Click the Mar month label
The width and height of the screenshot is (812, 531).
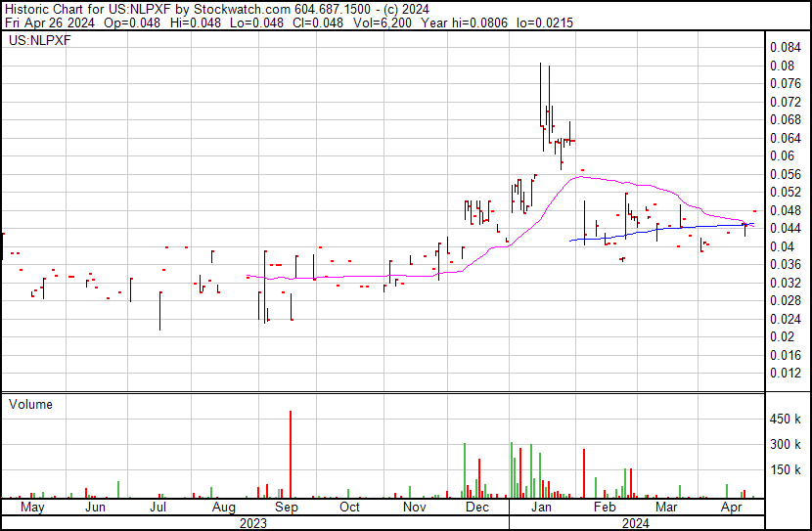click(666, 508)
